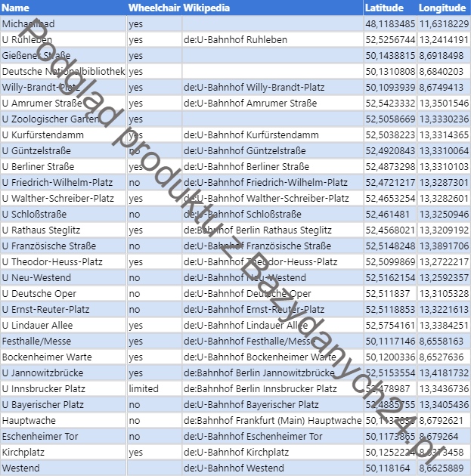Click longitude value 11,6318229
This screenshot has height=476, width=471.
[444, 23]
